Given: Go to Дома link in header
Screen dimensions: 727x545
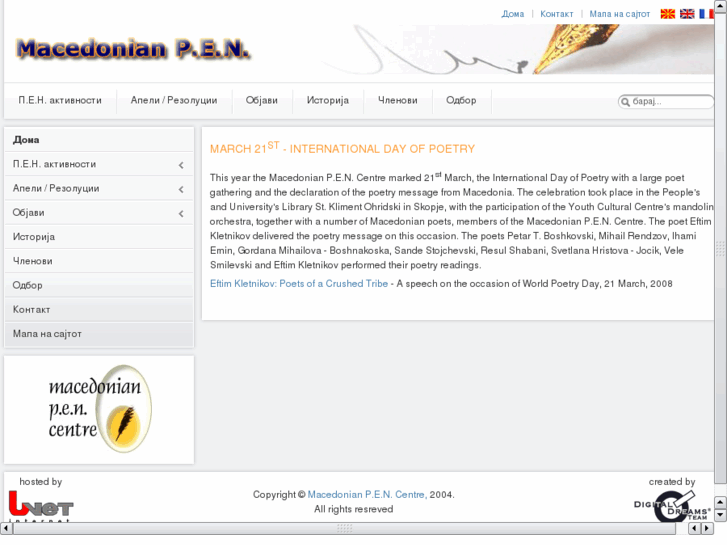Looking at the screenshot, I should coord(513,14).
